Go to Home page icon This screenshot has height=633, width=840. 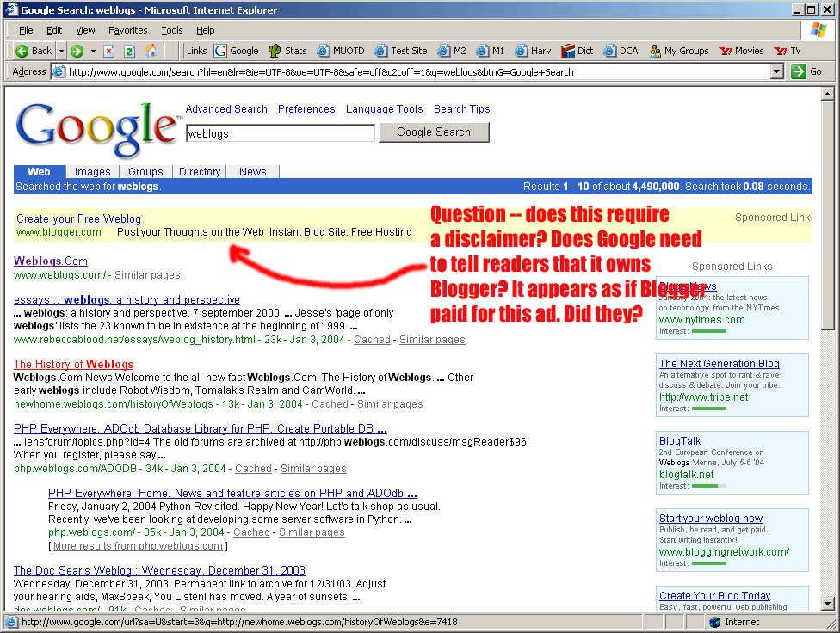[151, 51]
